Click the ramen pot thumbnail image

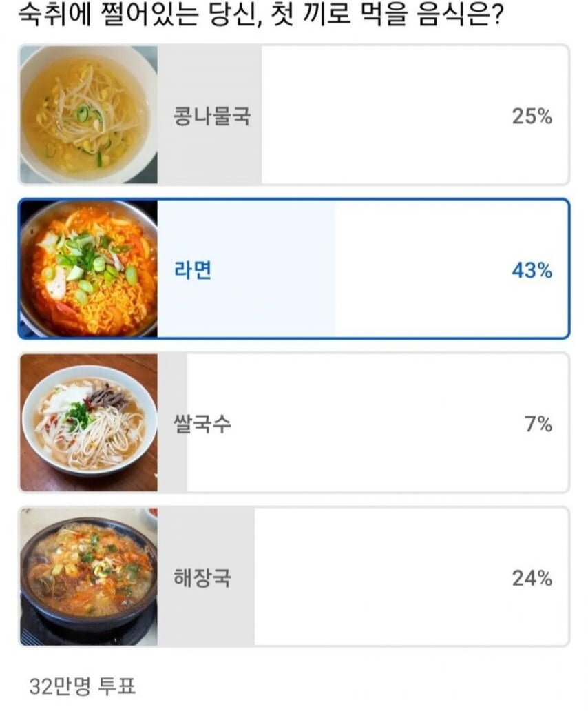pos(89,269)
